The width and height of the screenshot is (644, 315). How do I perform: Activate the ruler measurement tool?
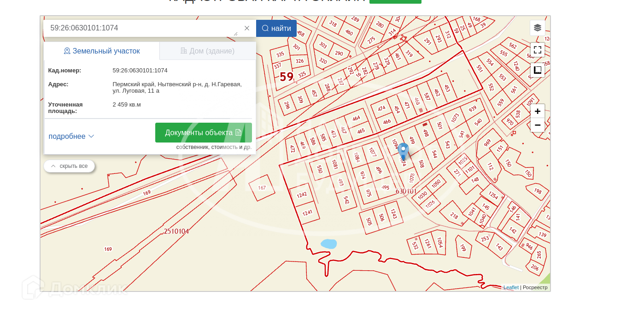coord(537,70)
